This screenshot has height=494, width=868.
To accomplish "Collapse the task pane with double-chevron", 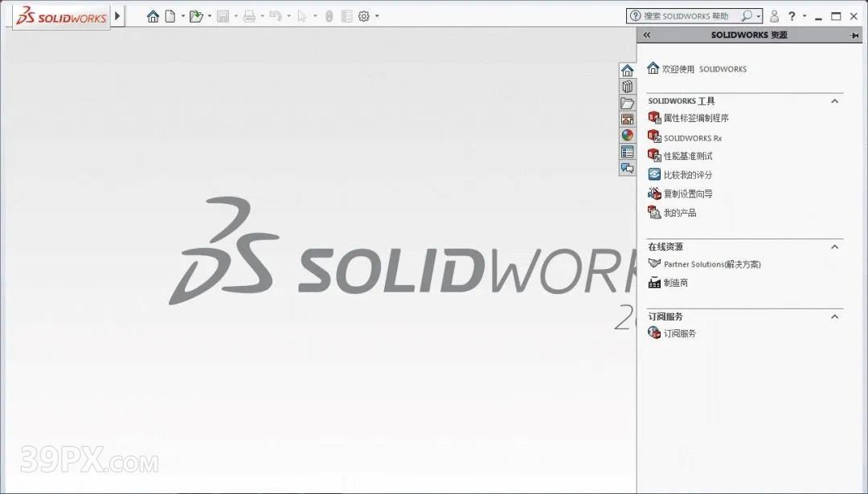I will tap(647, 35).
